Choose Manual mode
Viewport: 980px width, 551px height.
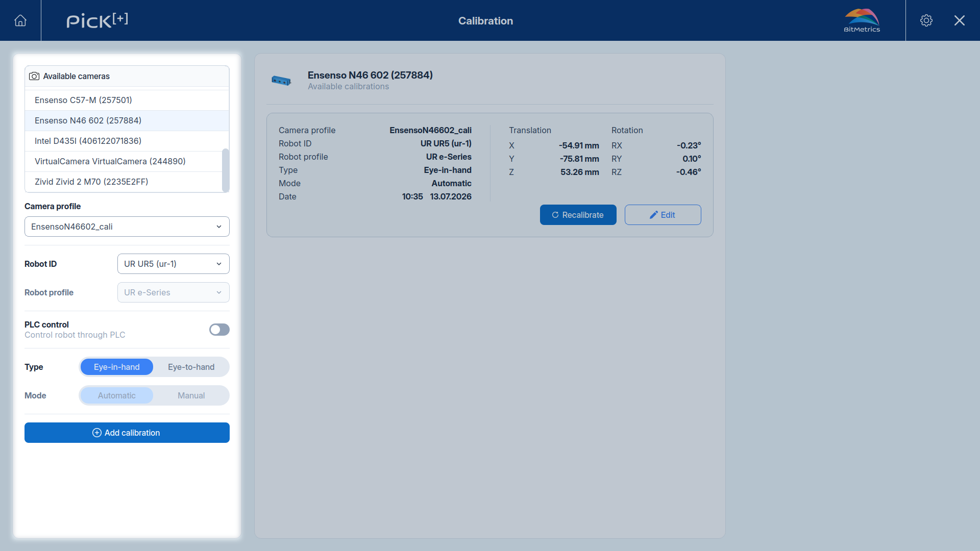click(191, 395)
